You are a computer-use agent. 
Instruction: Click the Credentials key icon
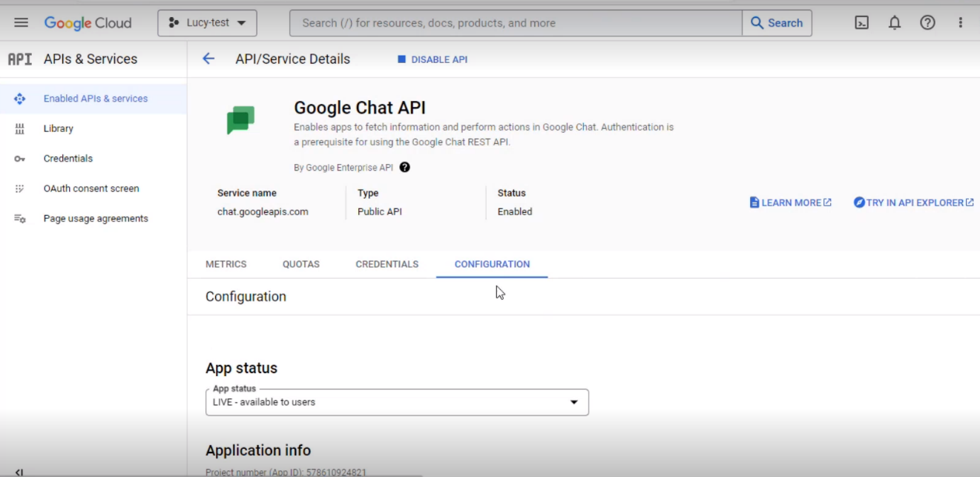click(x=20, y=159)
